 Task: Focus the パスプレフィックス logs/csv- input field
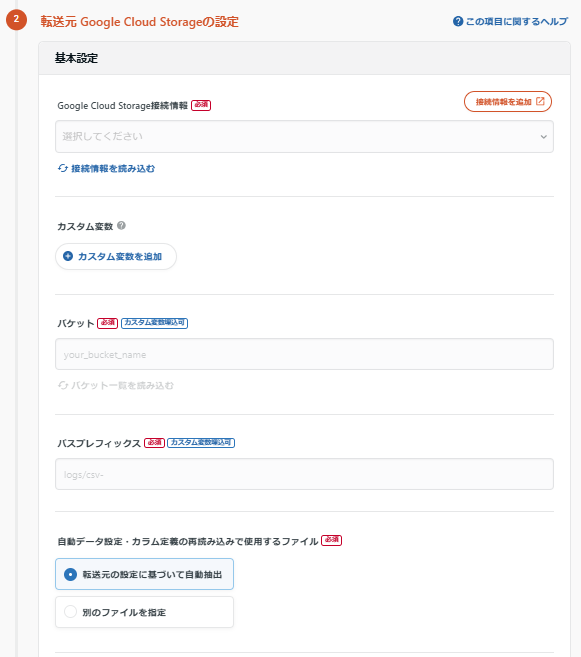click(x=305, y=474)
